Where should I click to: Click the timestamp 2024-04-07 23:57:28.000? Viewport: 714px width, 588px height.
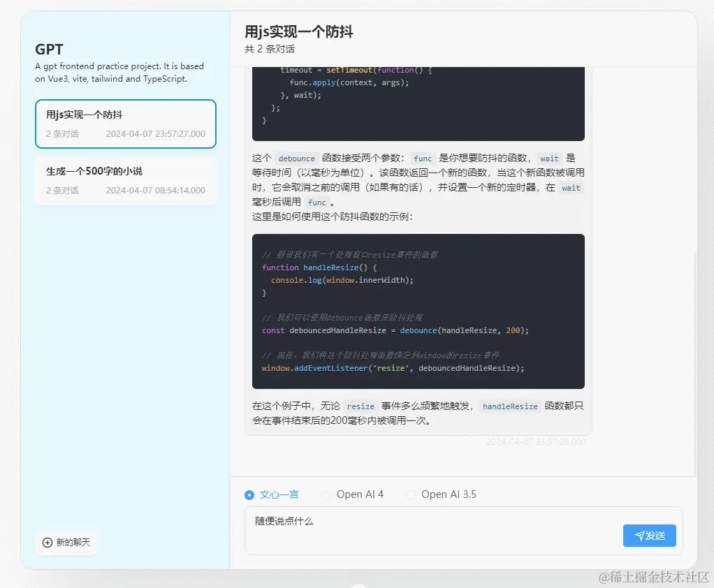(x=536, y=441)
